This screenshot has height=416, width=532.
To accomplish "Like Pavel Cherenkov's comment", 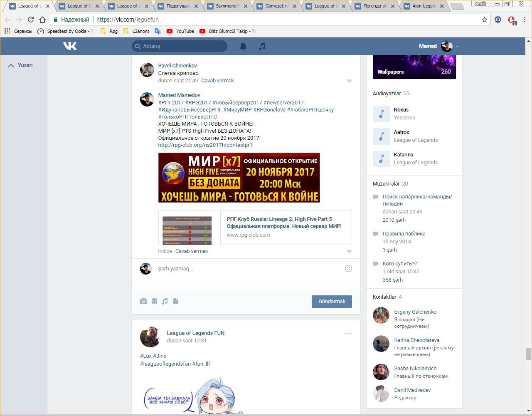I will (349, 81).
